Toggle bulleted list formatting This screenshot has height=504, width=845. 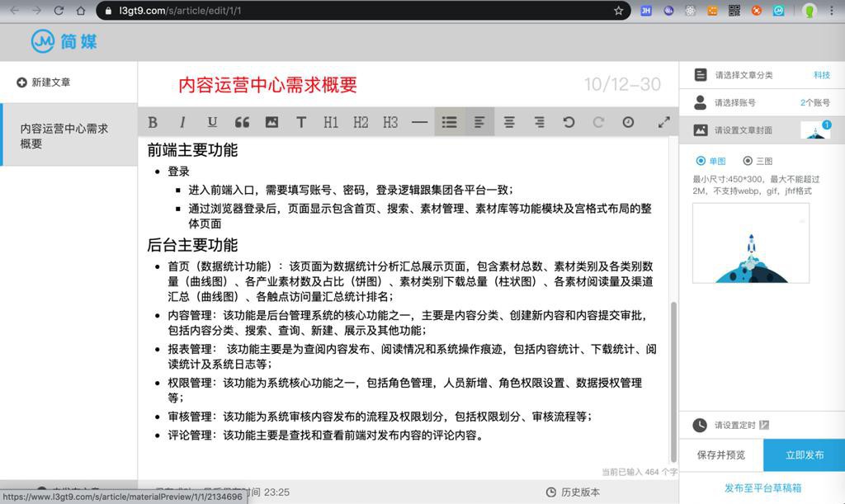point(450,122)
